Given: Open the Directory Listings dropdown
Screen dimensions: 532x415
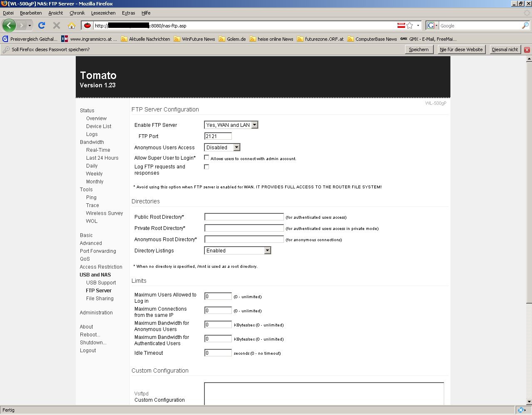Looking at the screenshot, I should click(x=238, y=250).
